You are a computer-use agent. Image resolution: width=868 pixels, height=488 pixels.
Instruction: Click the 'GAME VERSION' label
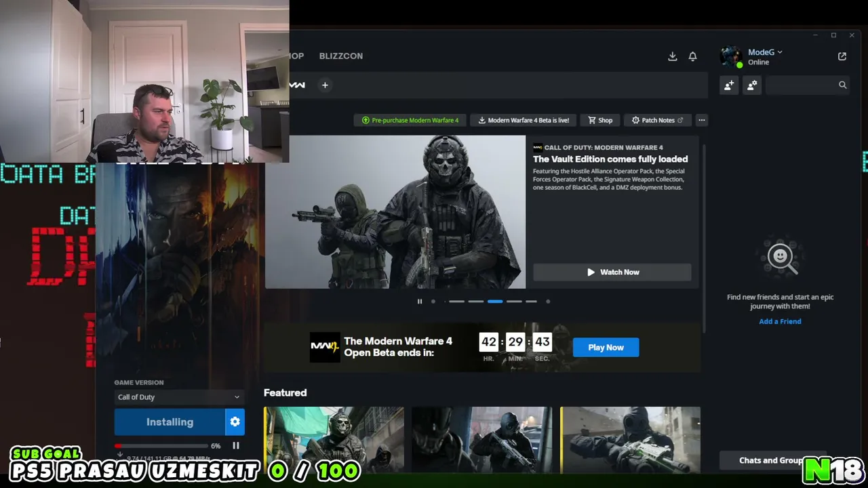(x=139, y=383)
